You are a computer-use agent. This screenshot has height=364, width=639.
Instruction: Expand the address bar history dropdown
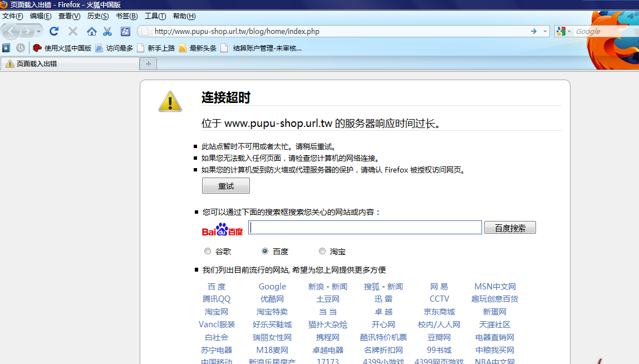pos(545,31)
